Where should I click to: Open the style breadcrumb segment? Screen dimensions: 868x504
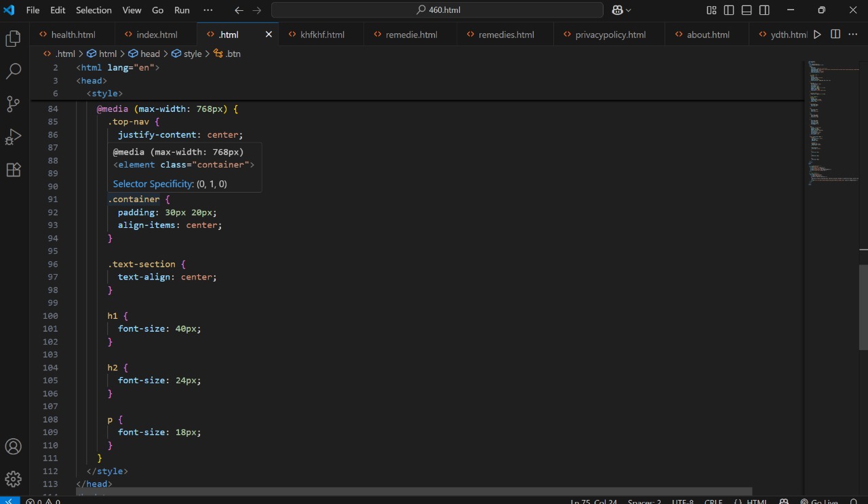[186, 54]
